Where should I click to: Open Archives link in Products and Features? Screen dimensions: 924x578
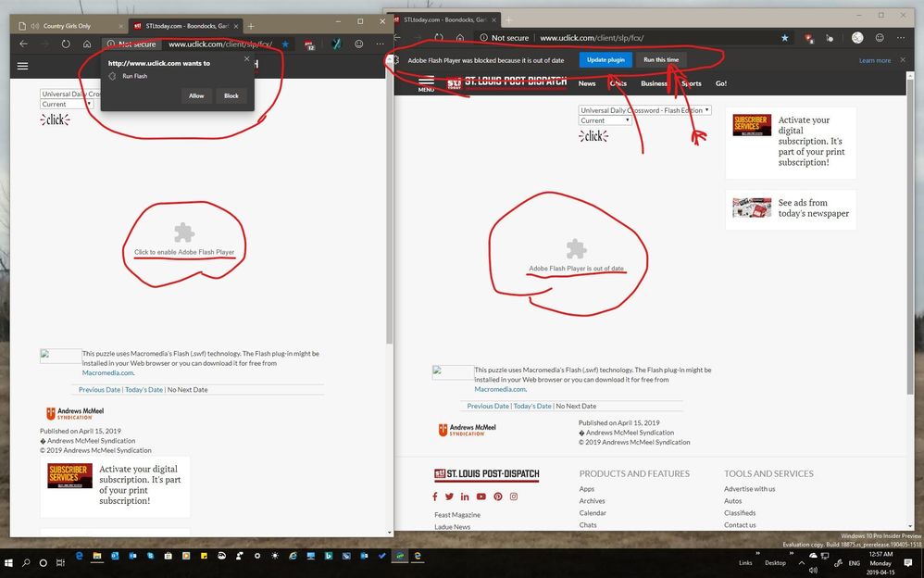point(592,501)
